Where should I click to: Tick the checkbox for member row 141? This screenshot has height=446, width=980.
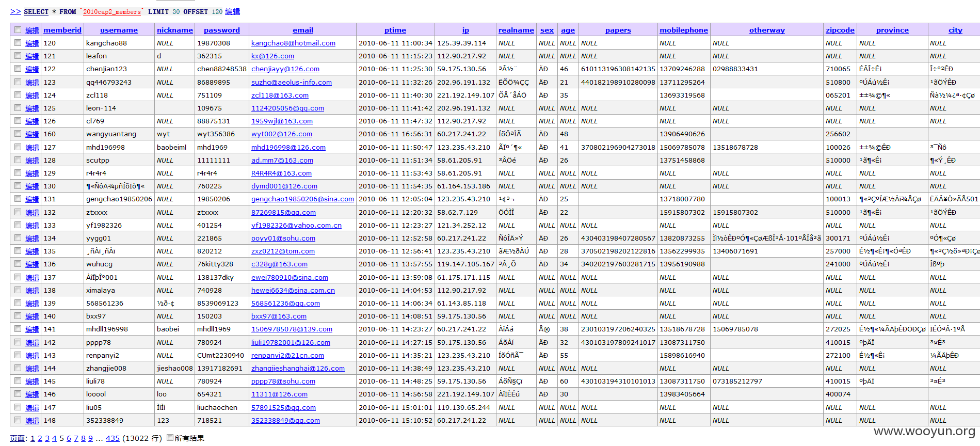coord(18,329)
